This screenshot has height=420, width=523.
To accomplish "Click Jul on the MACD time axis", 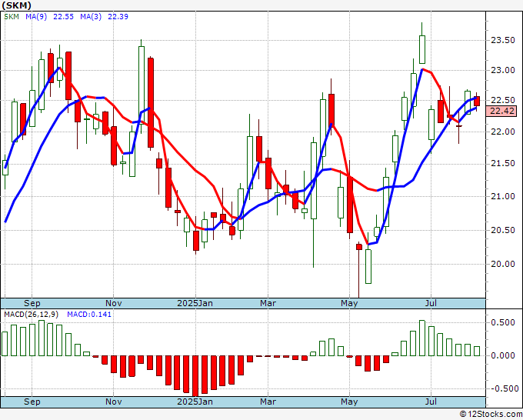I will click(x=431, y=402).
